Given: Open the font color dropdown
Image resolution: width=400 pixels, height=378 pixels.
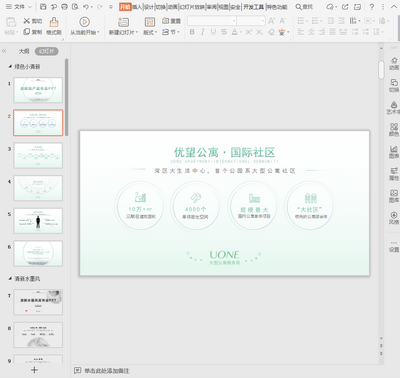Looking at the screenshot, I should click(240, 32).
